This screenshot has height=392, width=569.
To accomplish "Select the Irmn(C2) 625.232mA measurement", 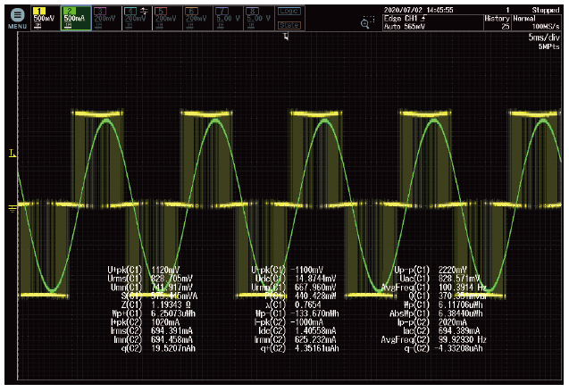I will pos(296,339).
